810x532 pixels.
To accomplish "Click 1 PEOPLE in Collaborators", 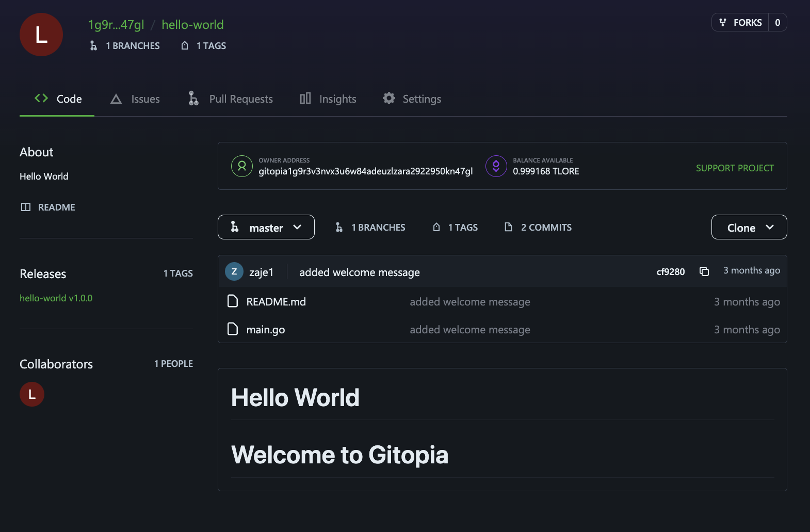I will (x=173, y=364).
